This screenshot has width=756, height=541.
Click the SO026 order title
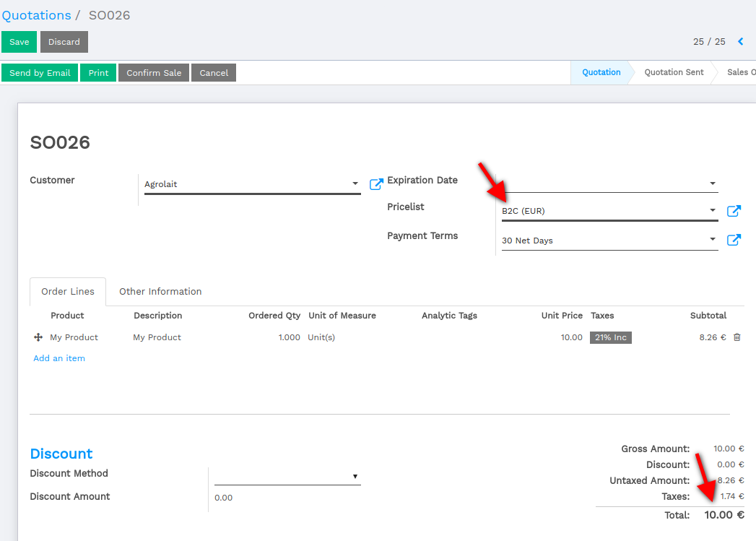[60, 143]
